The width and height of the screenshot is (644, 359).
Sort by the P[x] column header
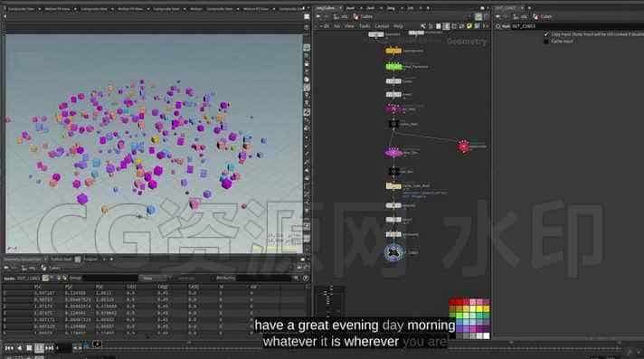[38, 287]
